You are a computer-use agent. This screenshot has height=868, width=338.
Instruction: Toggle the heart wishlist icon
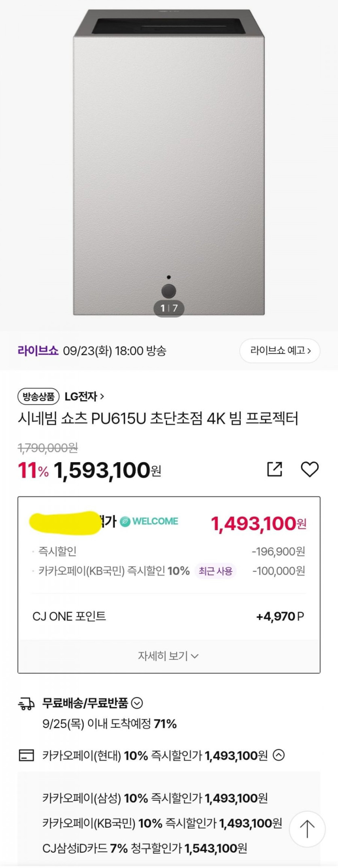[x=310, y=469]
